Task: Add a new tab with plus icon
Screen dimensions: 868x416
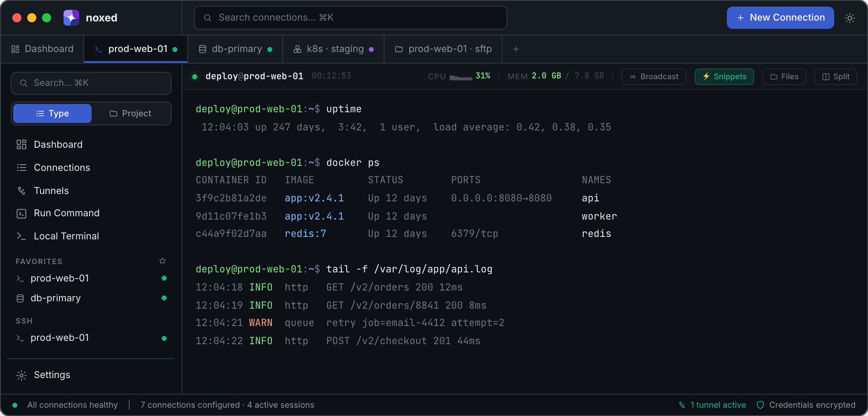Action: (x=516, y=49)
